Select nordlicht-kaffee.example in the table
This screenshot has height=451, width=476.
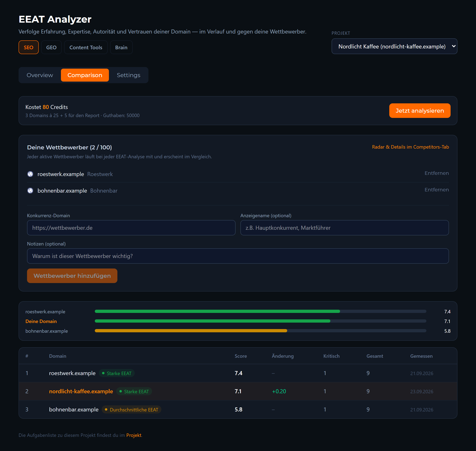pyautogui.click(x=81, y=391)
